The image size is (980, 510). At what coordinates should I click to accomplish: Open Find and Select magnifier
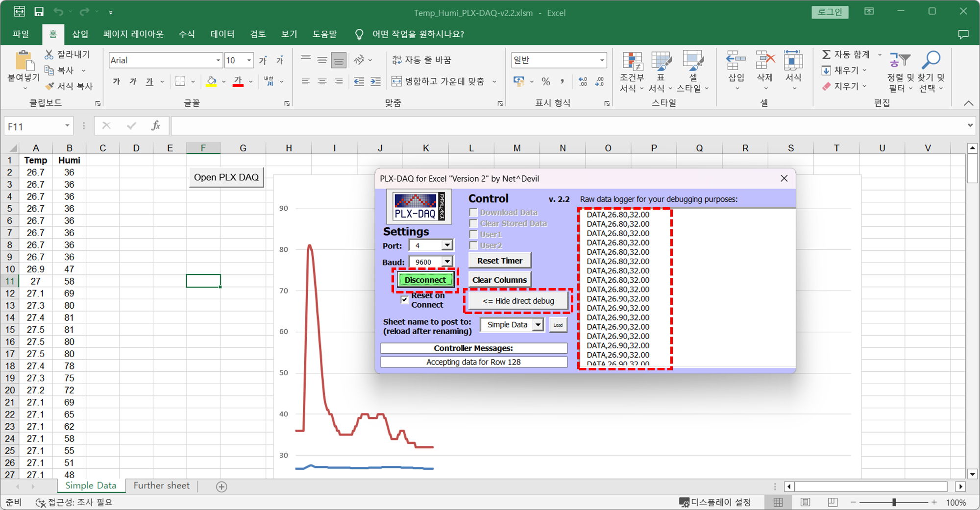(931, 72)
